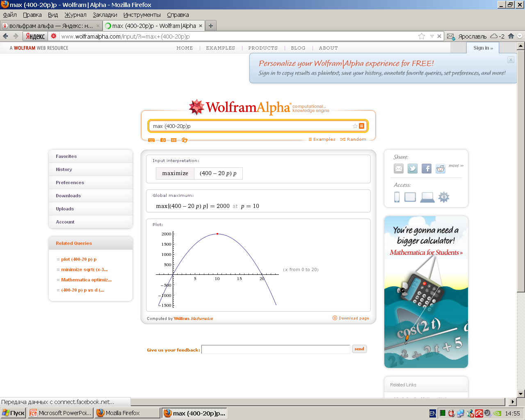Stop loading with the URL bar X
This screenshot has width=525, height=420.
point(439,36)
